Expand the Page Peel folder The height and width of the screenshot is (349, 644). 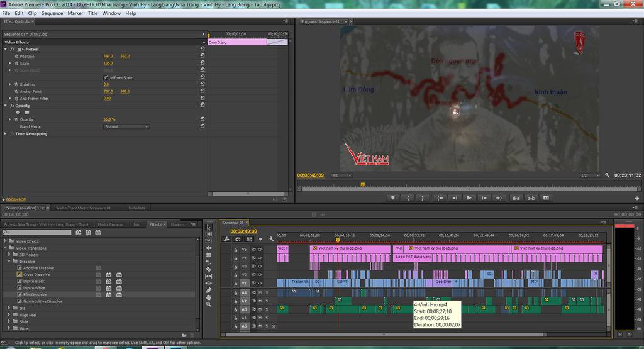click(x=9, y=315)
